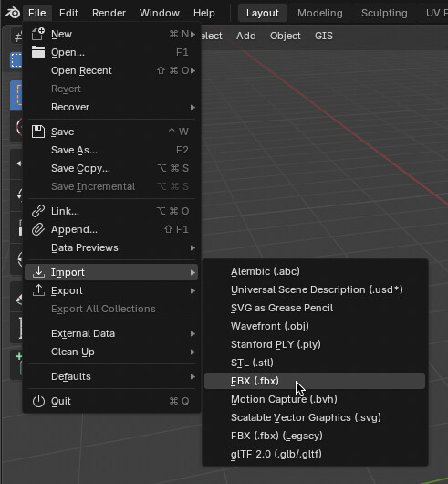The height and width of the screenshot is (484, 448).
Task: Click the Quit power icon
Action: click(38, 401)
